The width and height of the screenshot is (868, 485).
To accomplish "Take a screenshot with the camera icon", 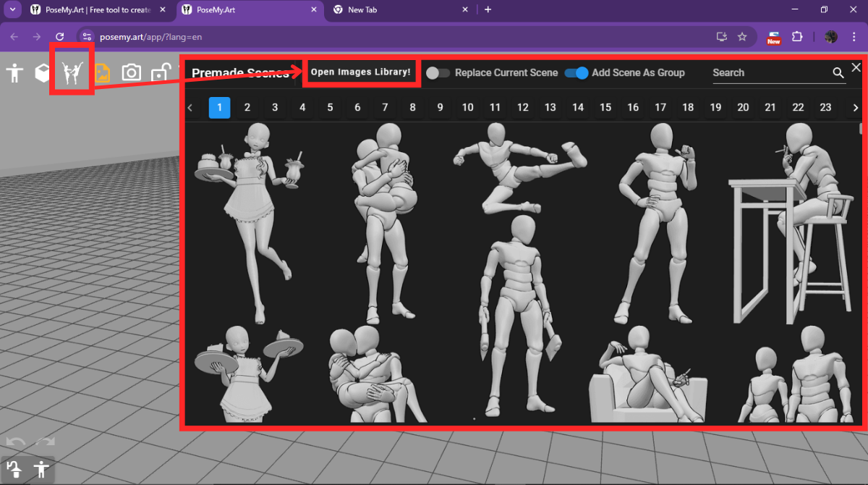I will pyautogui.click(x=131, y=73).
